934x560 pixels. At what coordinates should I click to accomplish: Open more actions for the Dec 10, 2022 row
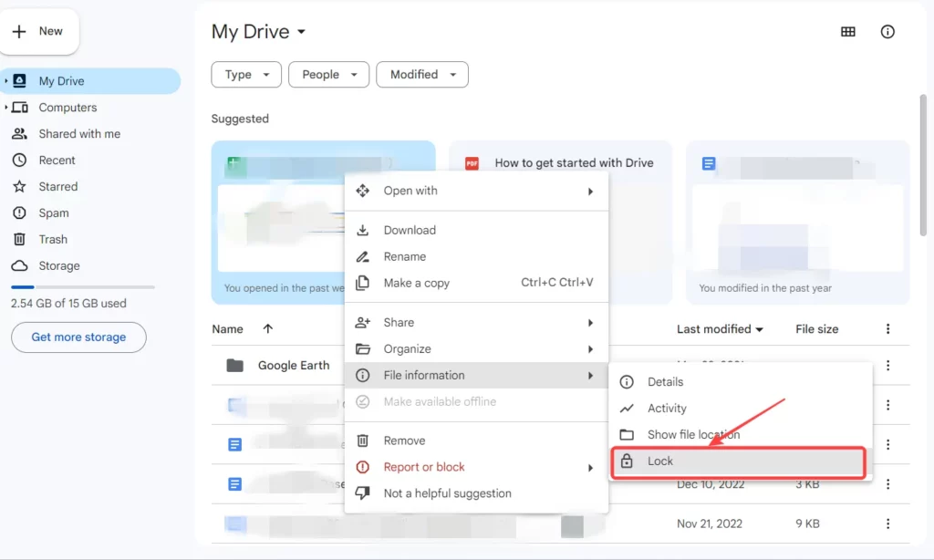coord(887,484)
